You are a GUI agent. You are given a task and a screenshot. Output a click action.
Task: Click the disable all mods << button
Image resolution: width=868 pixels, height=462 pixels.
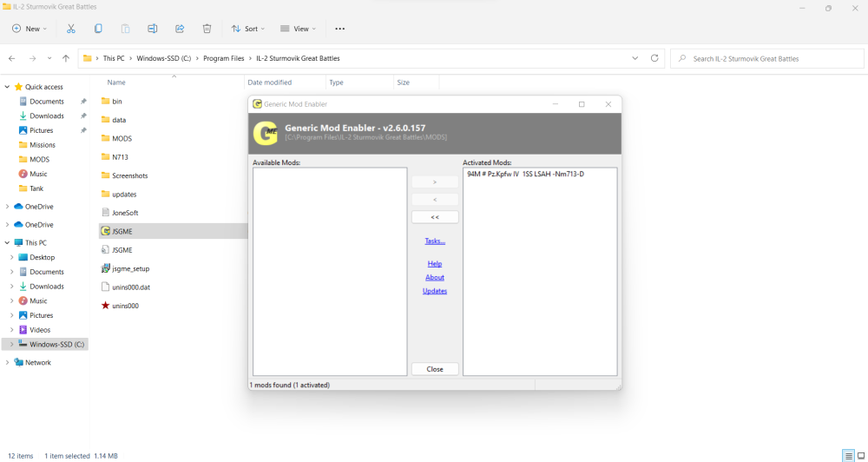click(435, 217)
